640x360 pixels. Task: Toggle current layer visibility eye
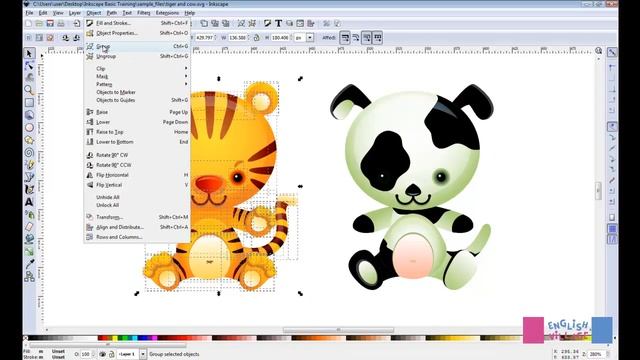103,354
